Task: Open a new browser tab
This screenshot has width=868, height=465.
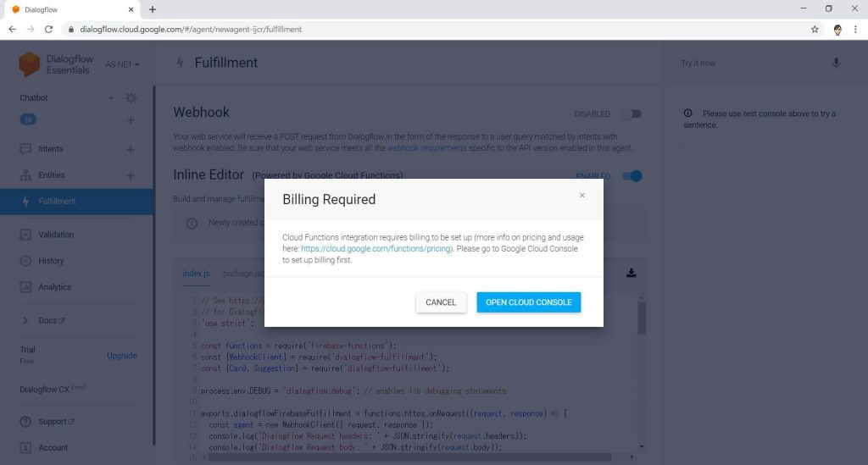Action: pos(153,9)
